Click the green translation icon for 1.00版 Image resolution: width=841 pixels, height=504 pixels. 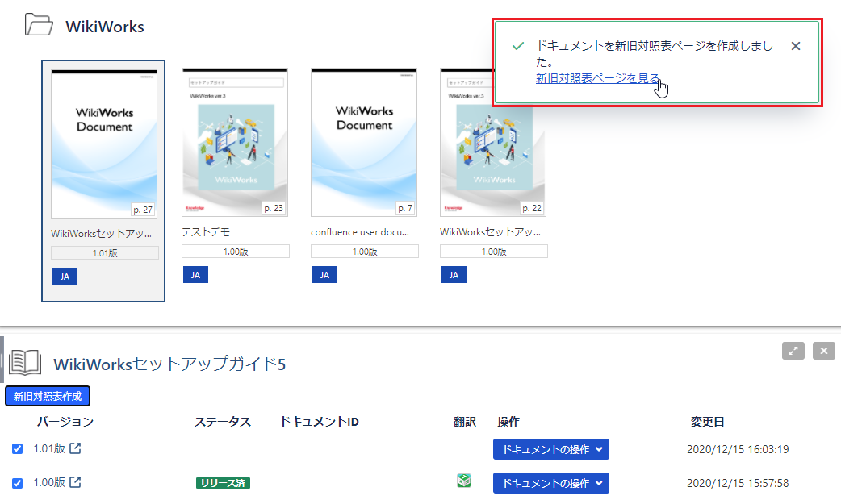click(x=463, y=481)
